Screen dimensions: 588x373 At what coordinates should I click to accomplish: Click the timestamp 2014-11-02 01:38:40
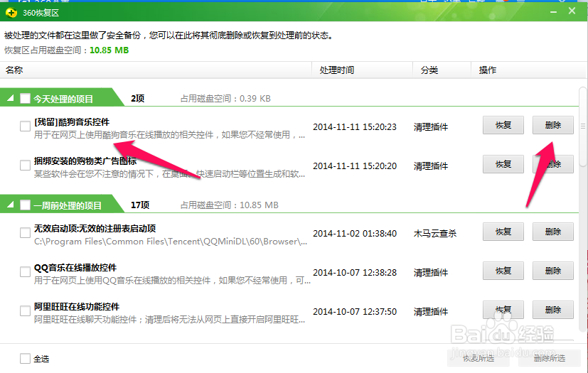point(355,233)
